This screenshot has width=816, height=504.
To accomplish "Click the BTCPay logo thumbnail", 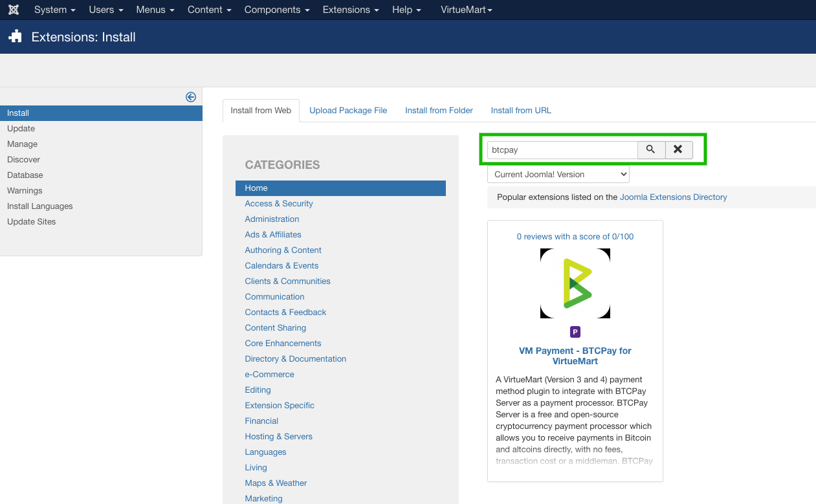I will (575, 283).
